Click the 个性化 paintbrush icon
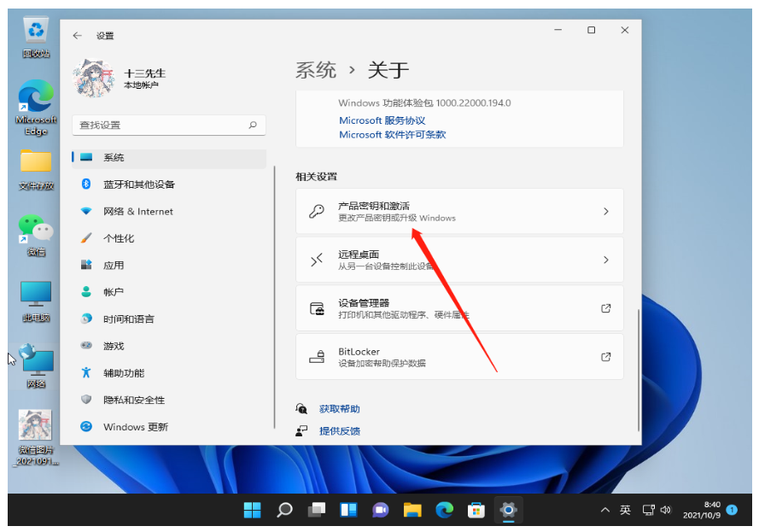 click(86, 238)
